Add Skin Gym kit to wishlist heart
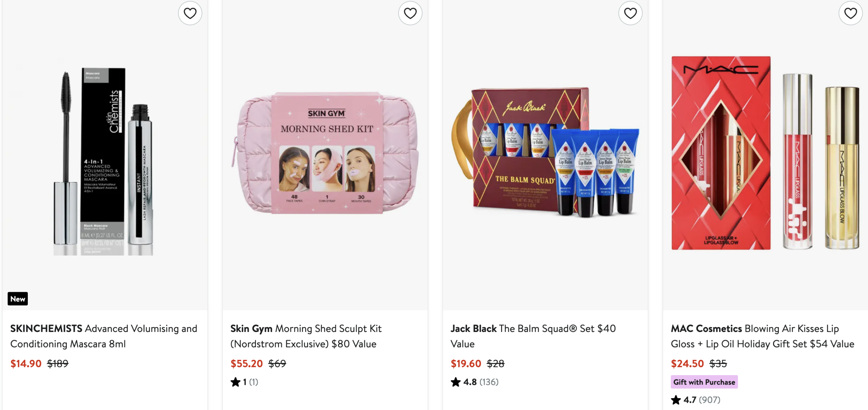868x410 pixels. 410,14
